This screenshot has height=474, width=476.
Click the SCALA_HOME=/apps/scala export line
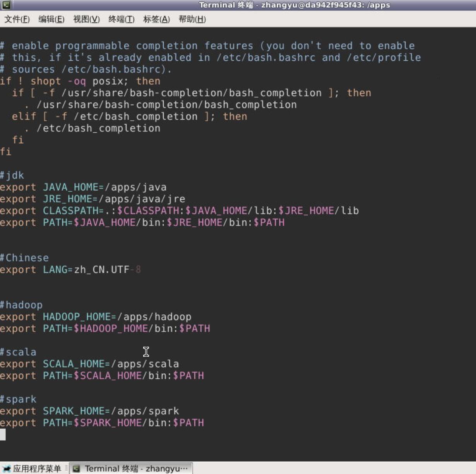coord(89,364)
